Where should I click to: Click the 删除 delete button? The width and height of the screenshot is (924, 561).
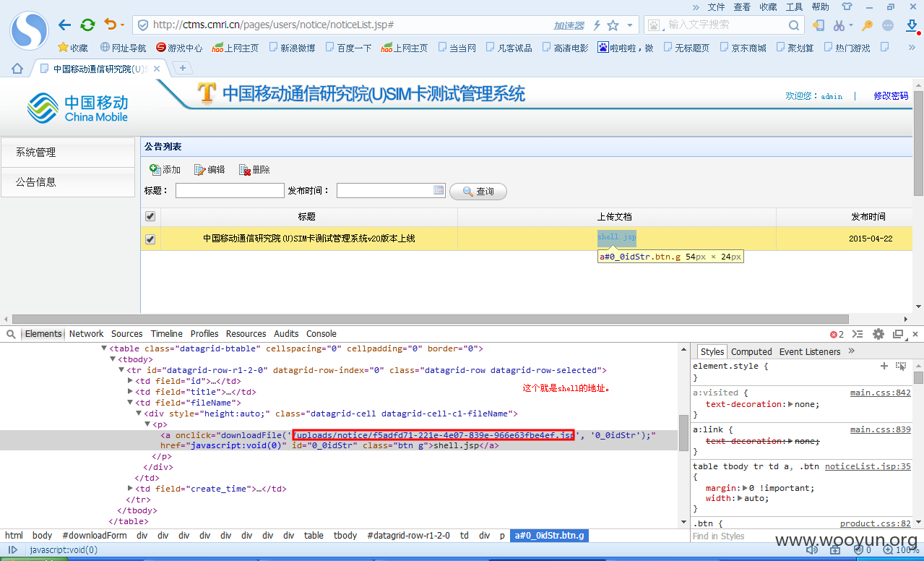(254, 170)
